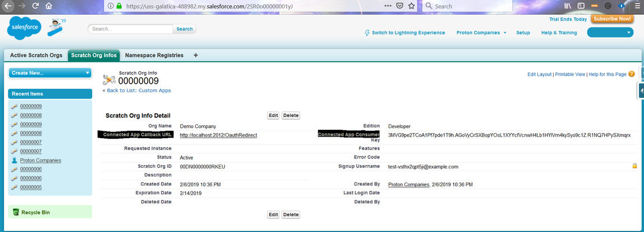644x232 pixels.
Task: Click the Salesforce cloud logo
Action: click(x=24, y=29)
